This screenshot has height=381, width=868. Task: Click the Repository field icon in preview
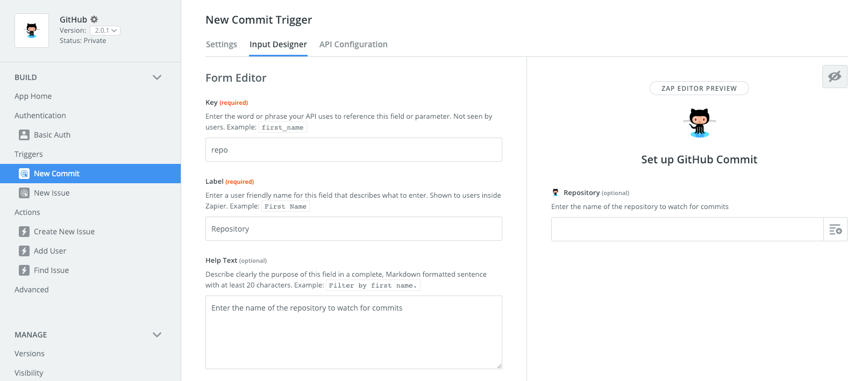pyautogui.click(x=555, y=192)
